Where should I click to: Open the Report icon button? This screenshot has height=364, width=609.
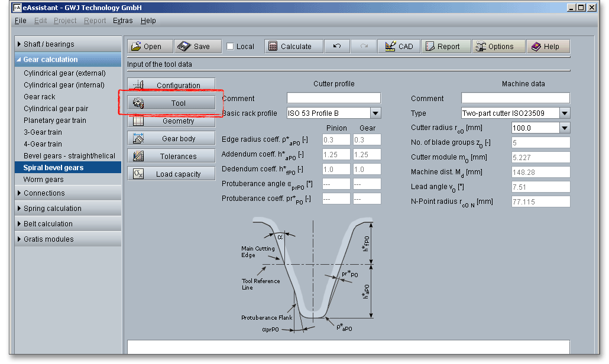[429, 47]
